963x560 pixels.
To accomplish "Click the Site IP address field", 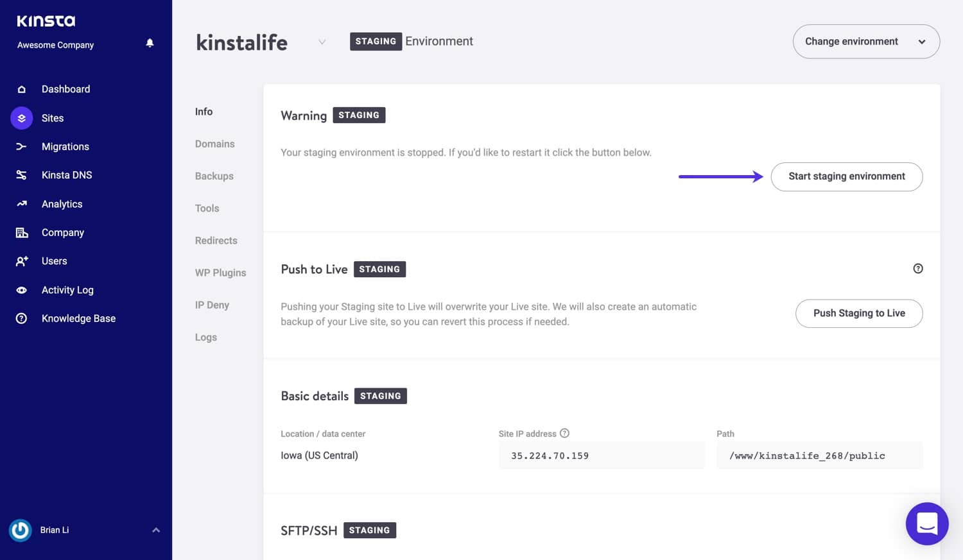I will coord(602,455).
